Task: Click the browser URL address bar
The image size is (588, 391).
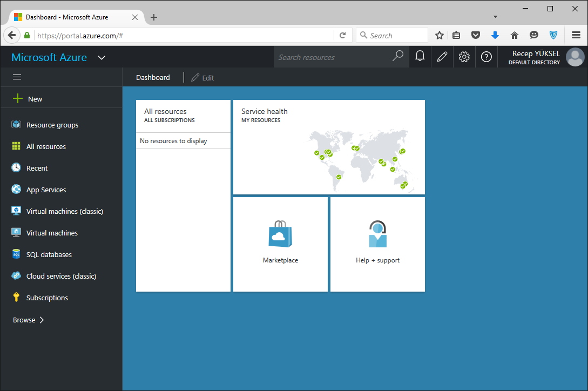Action: (x=184, y=36)
